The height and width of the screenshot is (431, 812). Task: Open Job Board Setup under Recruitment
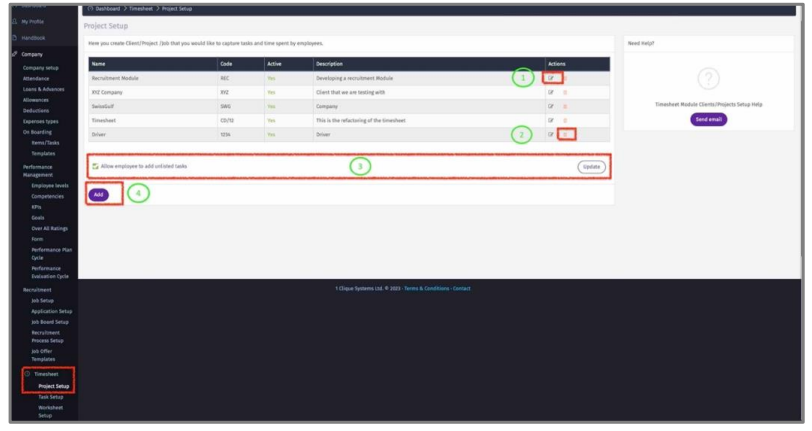47,322
